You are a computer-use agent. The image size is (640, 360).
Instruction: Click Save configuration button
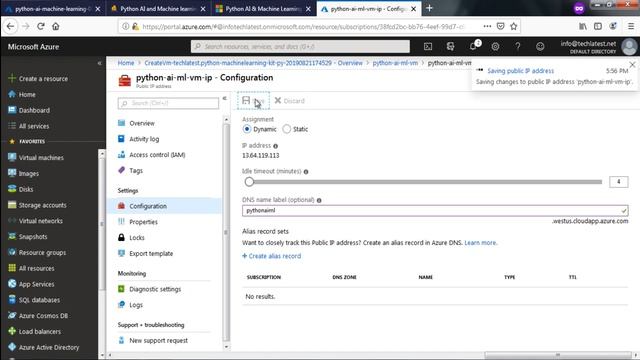pyautogui.click(x=253, y=100)
